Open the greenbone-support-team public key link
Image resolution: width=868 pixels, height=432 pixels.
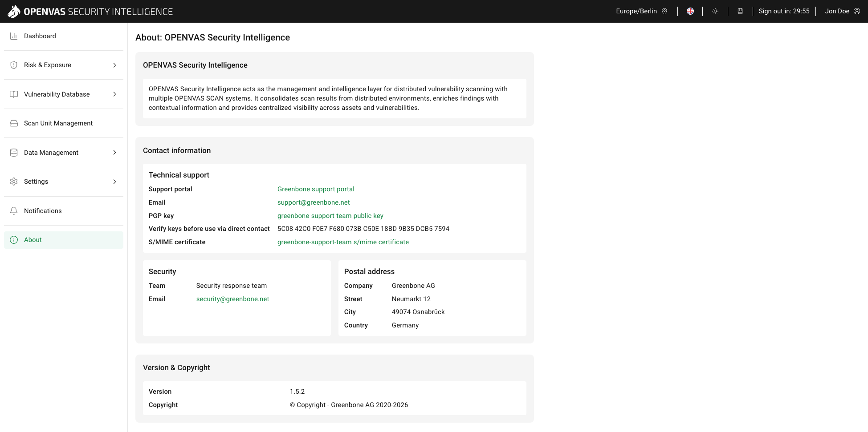[330, 216]
